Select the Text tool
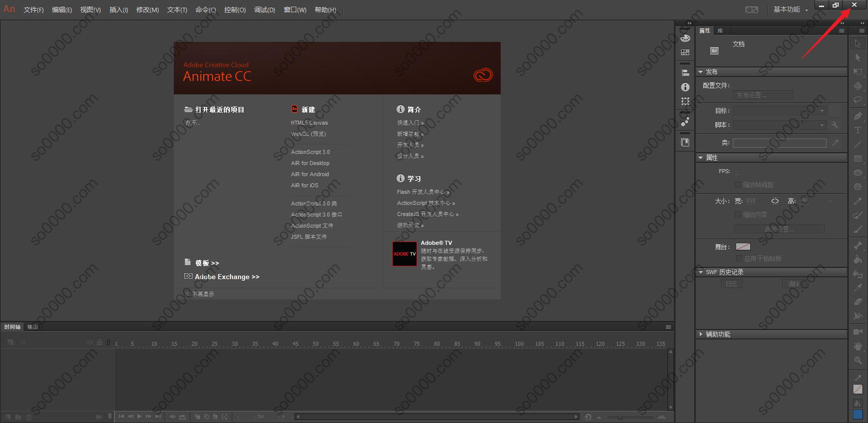Viewport: 868px width, 423px height. click(857, 130)
